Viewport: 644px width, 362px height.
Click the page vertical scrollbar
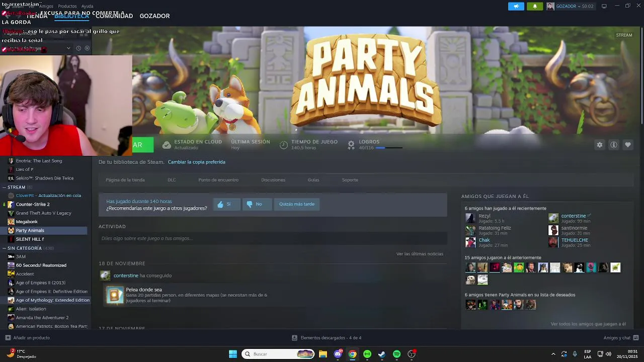click(641, 75)
